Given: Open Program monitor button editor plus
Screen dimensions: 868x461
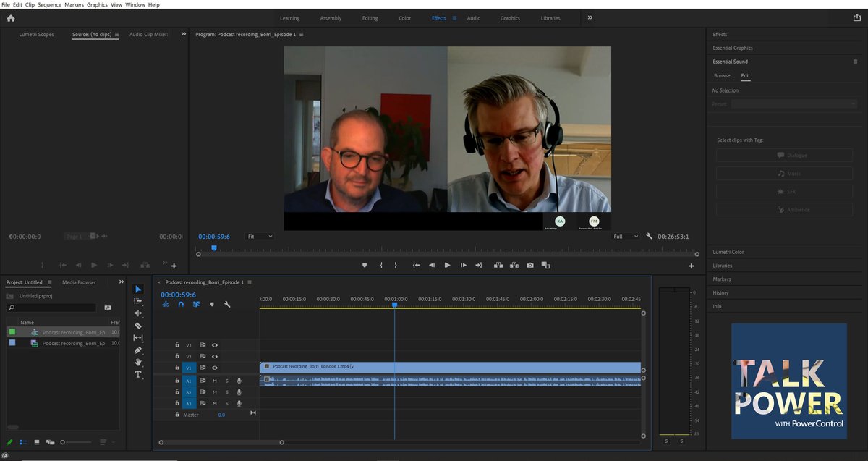Looking at the screenshot, I should pos(692,266).
